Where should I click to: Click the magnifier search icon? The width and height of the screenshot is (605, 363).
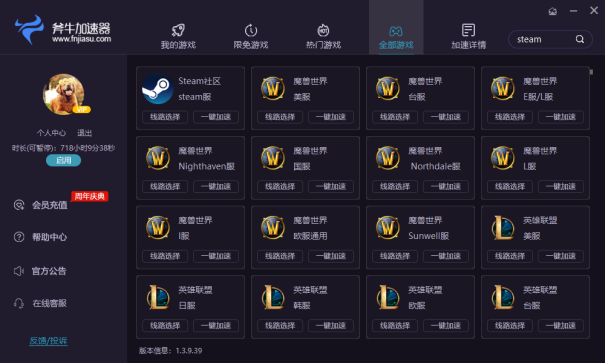580,39
